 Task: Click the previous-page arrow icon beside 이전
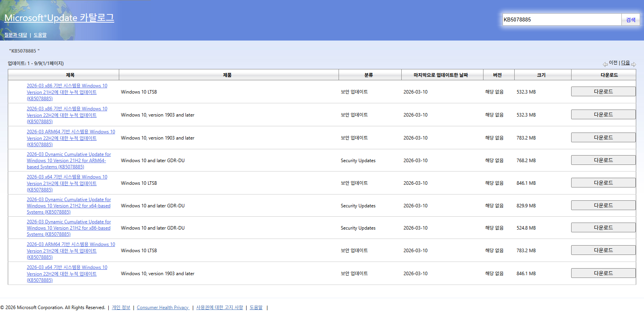coord(605,64)
